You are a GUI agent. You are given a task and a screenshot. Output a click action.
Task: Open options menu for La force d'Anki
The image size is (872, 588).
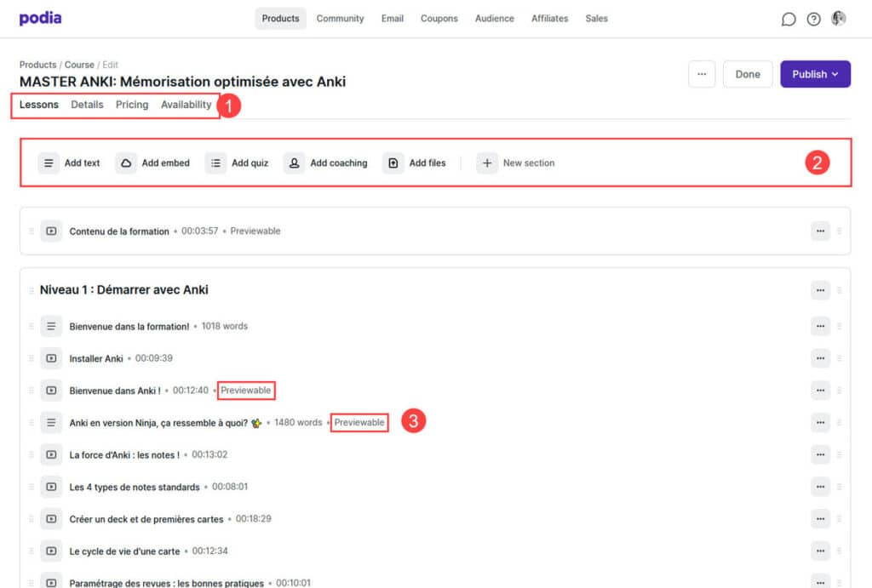[x=820, y=454]
